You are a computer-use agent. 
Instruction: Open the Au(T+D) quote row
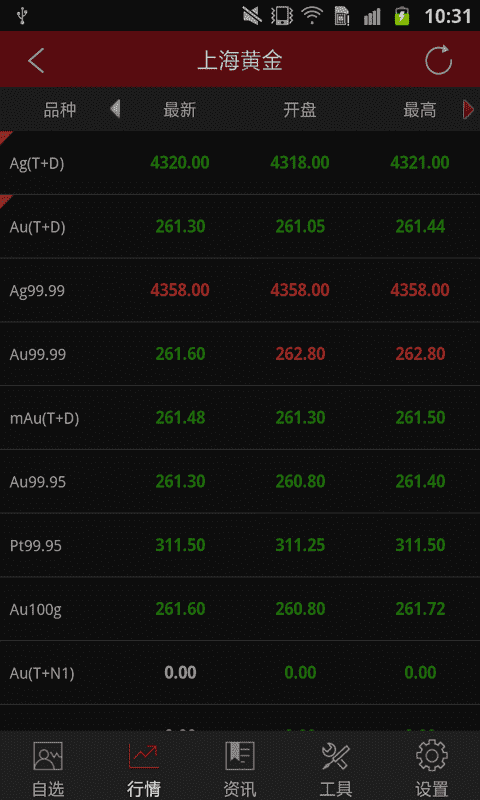point(240,227)
